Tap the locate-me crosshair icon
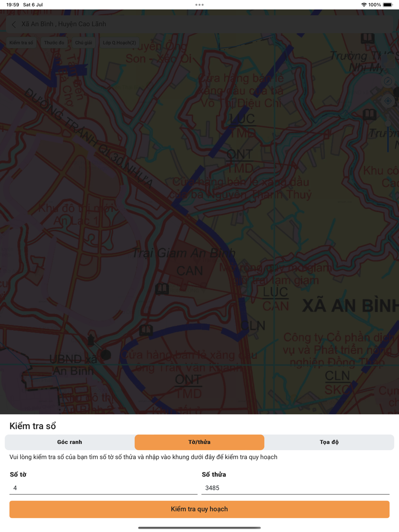This screenshot has height=532, width=399. pos(388,101)
